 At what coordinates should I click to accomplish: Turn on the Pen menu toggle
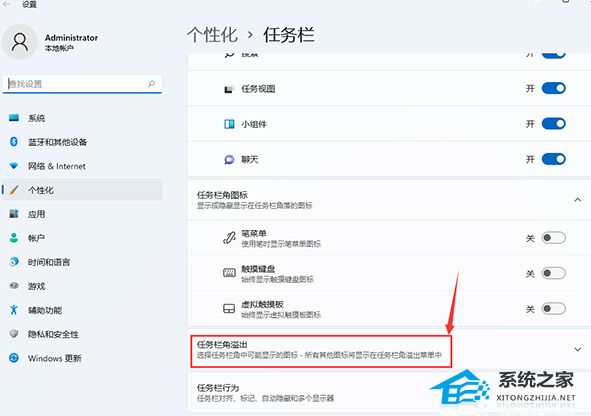[x=554, y=238]
